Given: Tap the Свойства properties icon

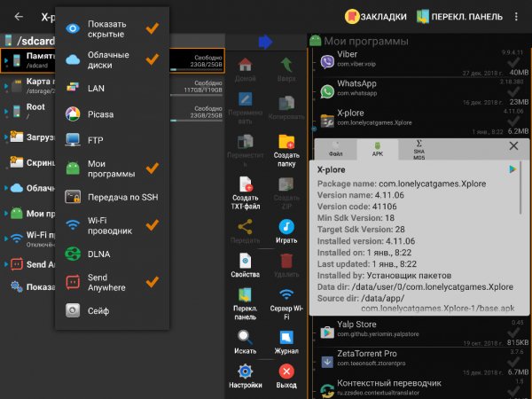Looking at the screenshot, I should (x=246, y=261).
